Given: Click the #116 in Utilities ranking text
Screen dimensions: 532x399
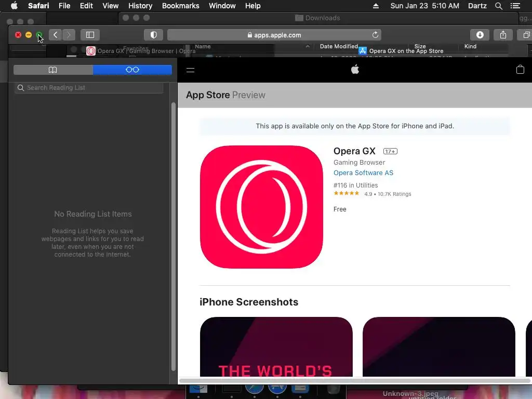Looking at the screenshot, I should point(355,185).
